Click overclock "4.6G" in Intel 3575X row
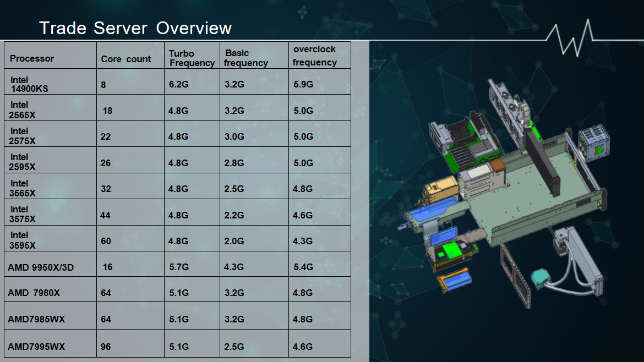Viewport: 644px width, 362px height. point(302,215)
